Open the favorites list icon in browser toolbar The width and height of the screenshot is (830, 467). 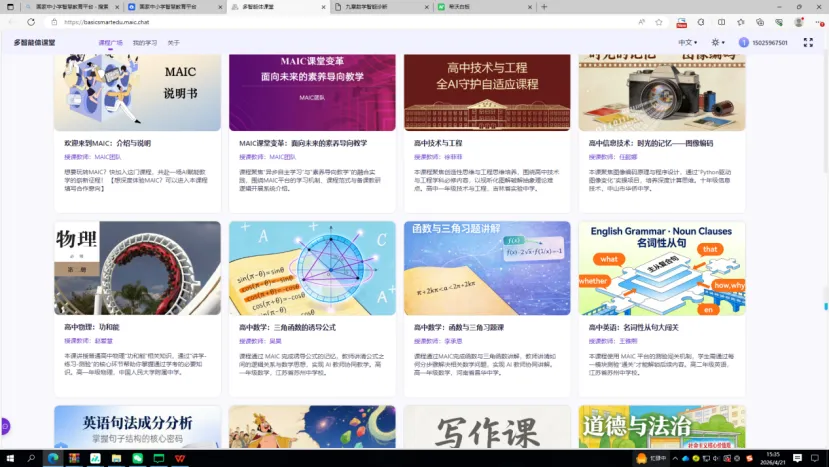tap(741, 22)
